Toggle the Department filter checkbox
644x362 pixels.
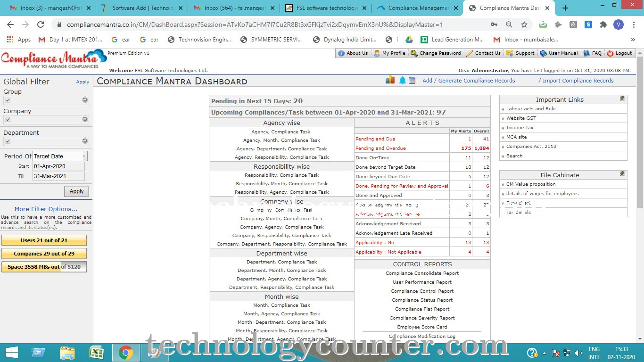click(x=8, y=141)
